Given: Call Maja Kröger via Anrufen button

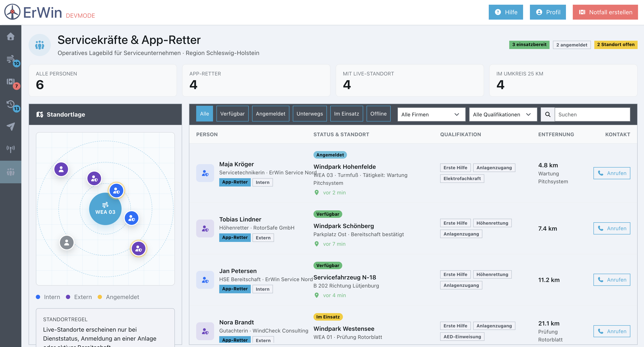Looking at the screenshot, I should tap(612, 173).
